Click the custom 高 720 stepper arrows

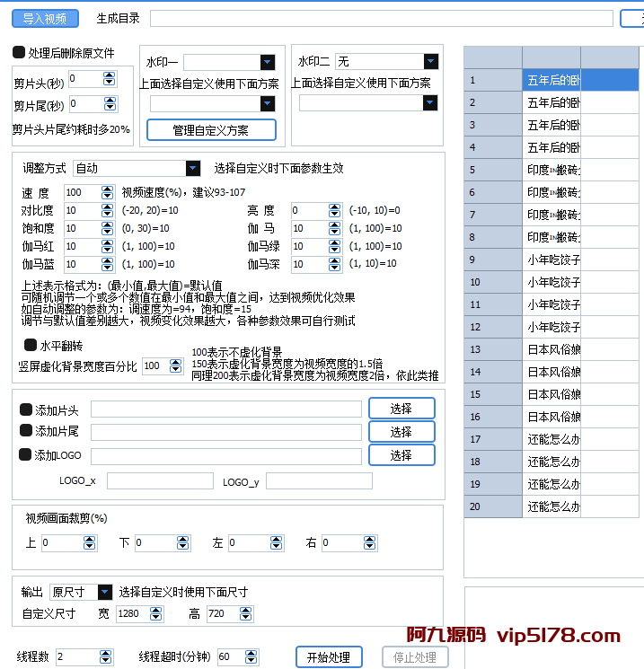click(245, 613)
